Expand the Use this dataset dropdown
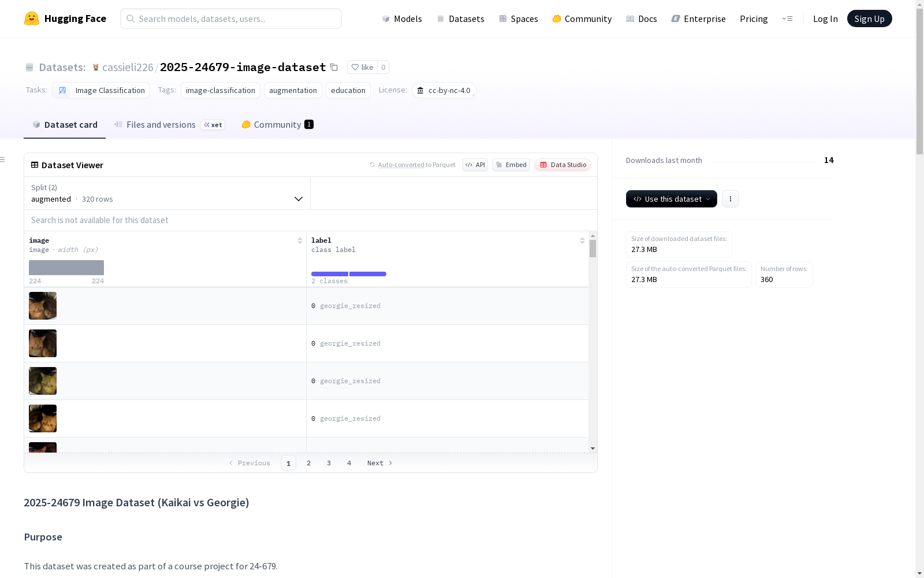 coord(671,199)
